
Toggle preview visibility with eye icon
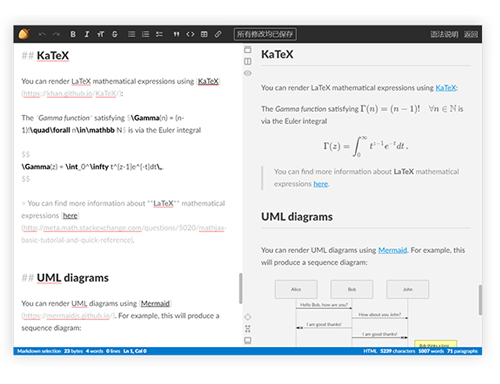pyautogui.click(x=248, y=73)
